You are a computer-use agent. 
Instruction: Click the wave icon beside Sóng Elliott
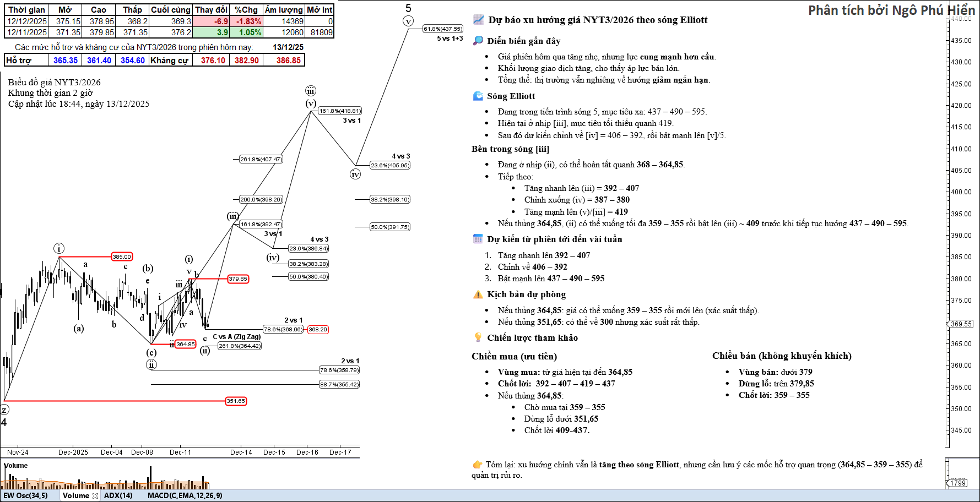pyautogui.click(x=478, y=96)
